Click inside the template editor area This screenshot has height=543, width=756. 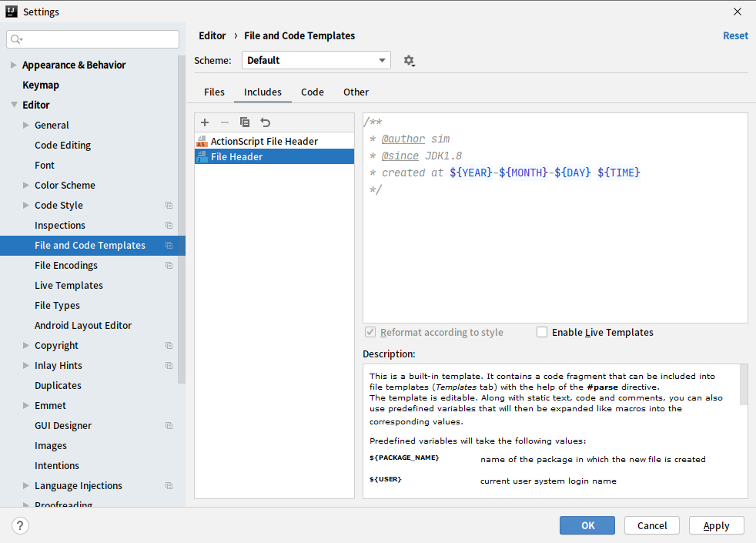coord(555,218)
